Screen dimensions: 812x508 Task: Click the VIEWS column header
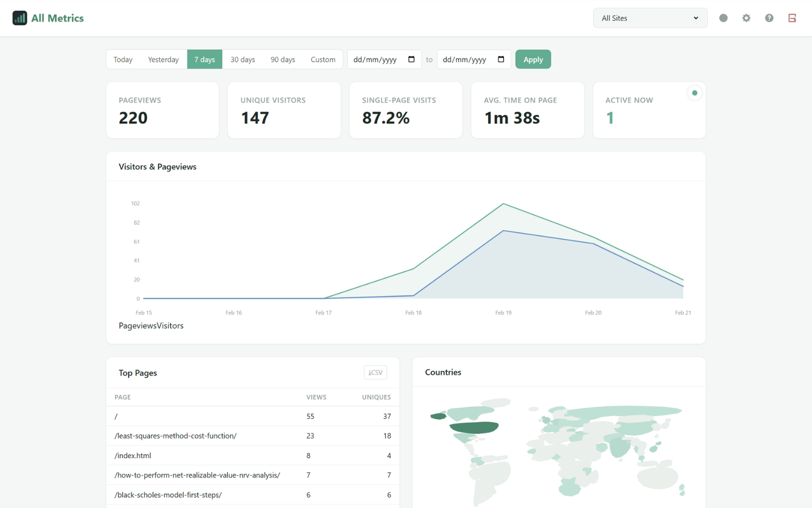pos(316,397)
